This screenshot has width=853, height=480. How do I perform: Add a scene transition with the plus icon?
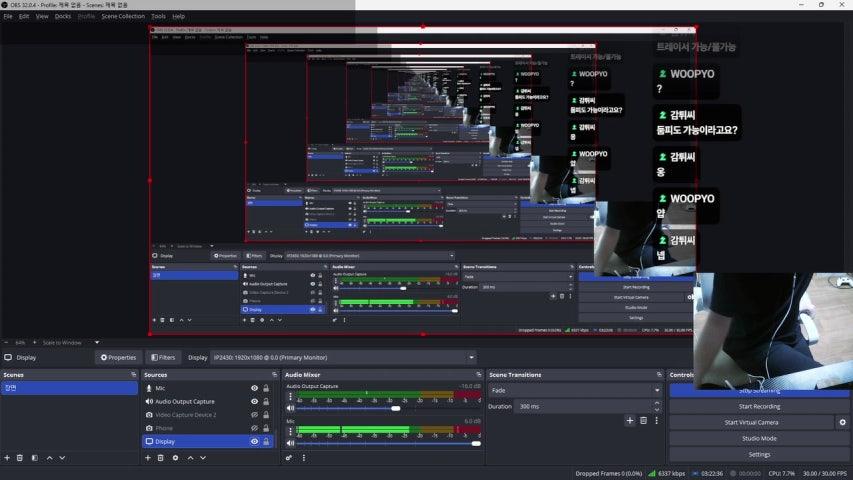tap(630, 421)
